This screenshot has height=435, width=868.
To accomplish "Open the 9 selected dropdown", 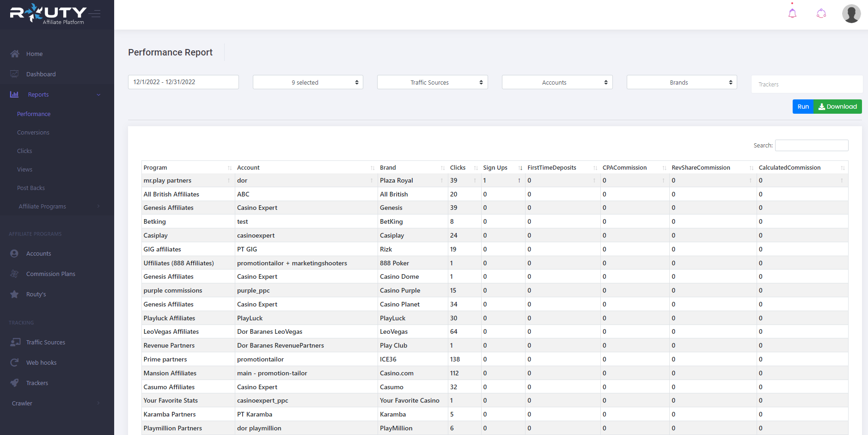I will click(x=308, y=82).
